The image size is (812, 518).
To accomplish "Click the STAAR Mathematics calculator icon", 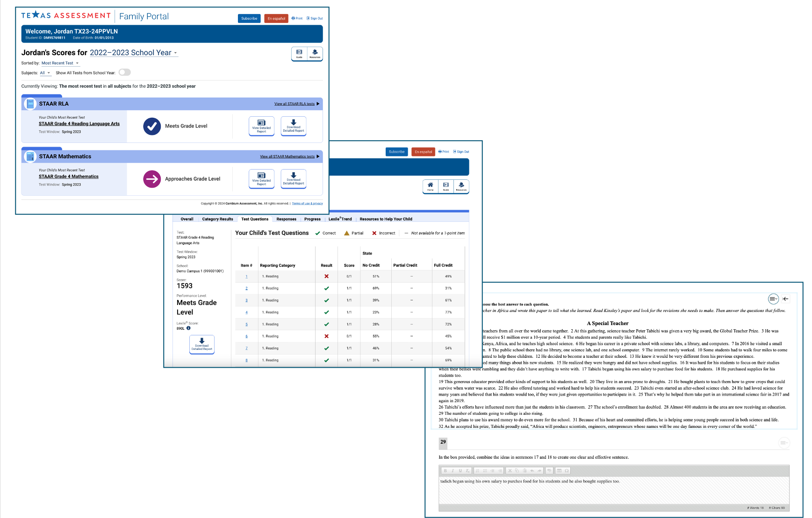I will (30, 156).
